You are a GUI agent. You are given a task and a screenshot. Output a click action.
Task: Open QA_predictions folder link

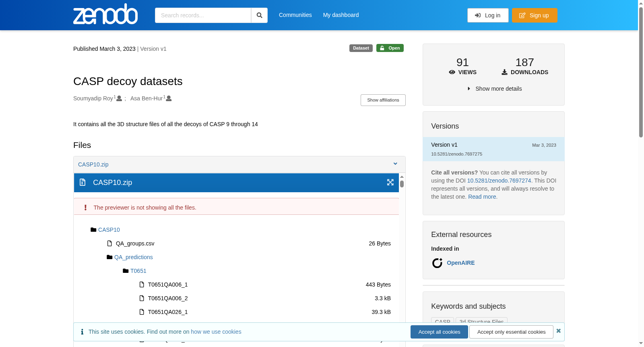tap(134, 257)
